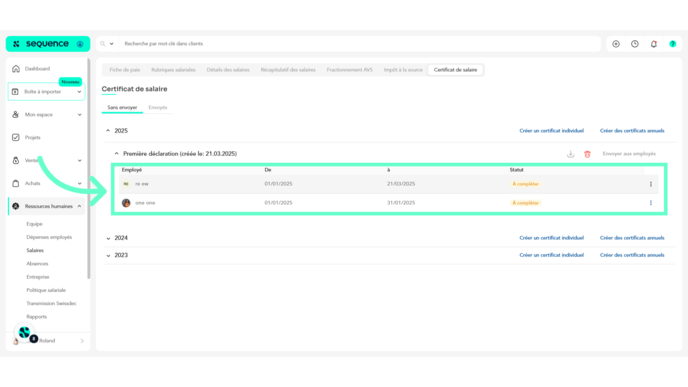688x387 pixels.
Task: Download the Première déclaration certificates
Action: tap(570, 154)
